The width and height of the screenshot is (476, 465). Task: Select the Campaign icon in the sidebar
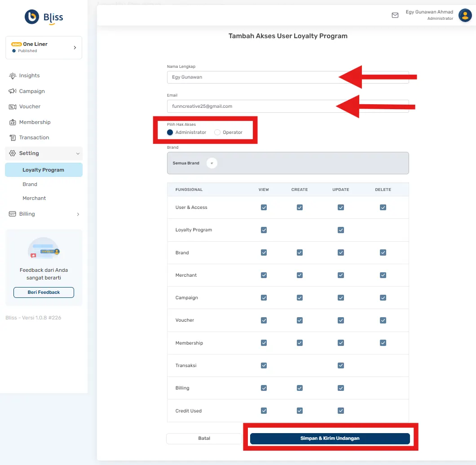pos(13,91)
